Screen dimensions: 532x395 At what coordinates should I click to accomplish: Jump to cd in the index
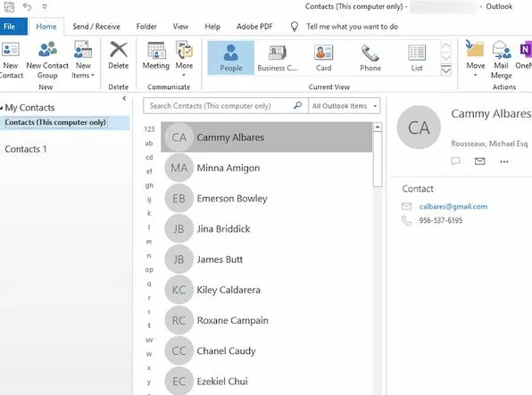149,157
